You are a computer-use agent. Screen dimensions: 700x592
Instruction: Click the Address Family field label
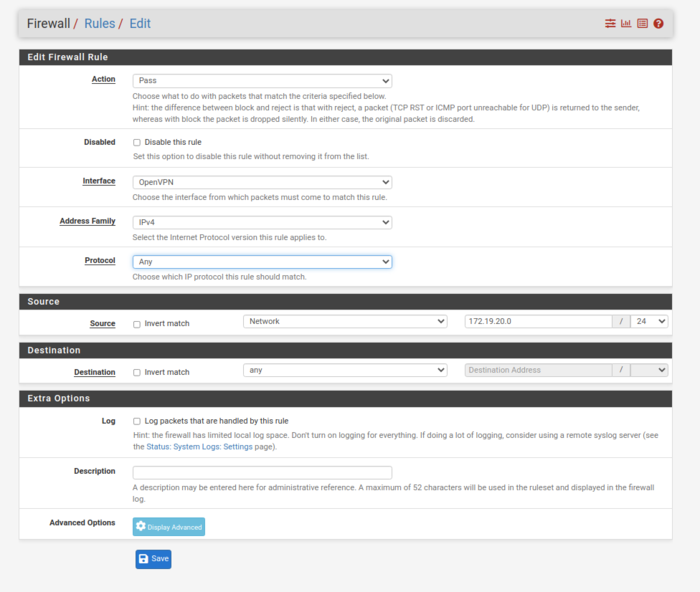tap(88, 221)
